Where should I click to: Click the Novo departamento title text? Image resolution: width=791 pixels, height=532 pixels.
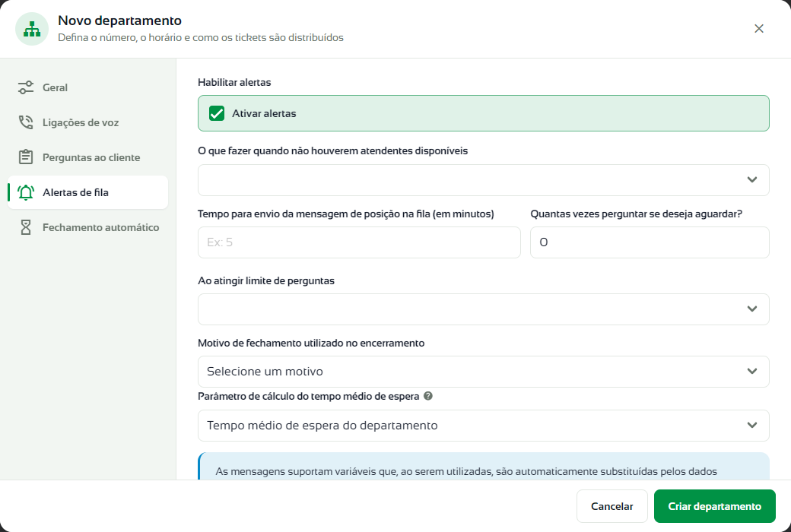pyautogui.click(x=119, y=21)
